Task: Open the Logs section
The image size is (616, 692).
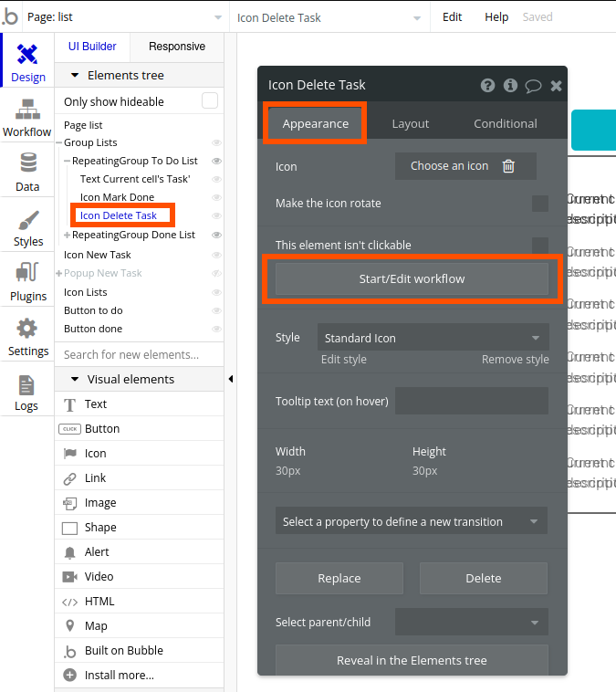Action: tap(27, 391)
